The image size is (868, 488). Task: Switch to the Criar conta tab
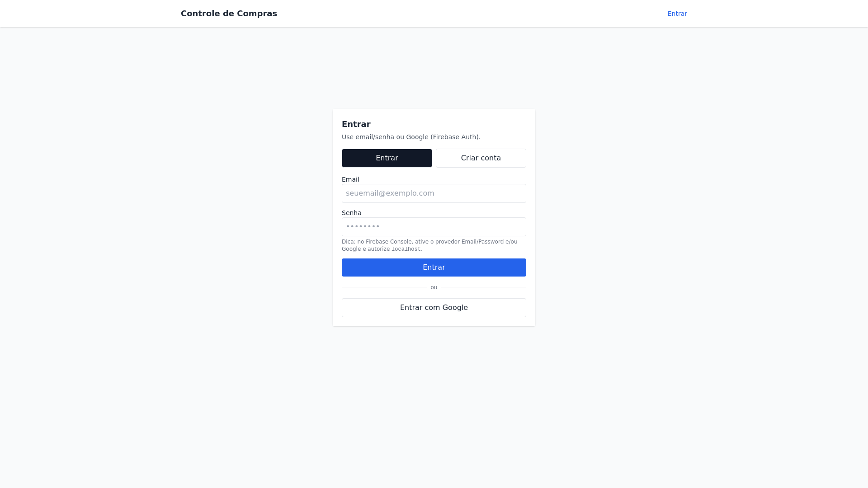tap(481, 158)
